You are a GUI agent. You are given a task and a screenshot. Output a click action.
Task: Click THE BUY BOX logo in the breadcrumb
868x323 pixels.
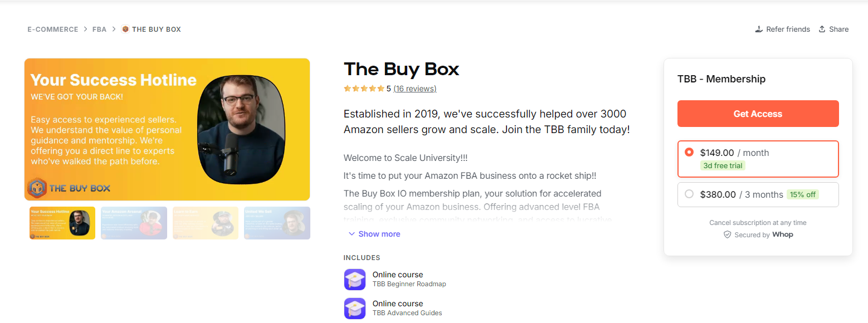pyautogui.click(x=125, y=29)
